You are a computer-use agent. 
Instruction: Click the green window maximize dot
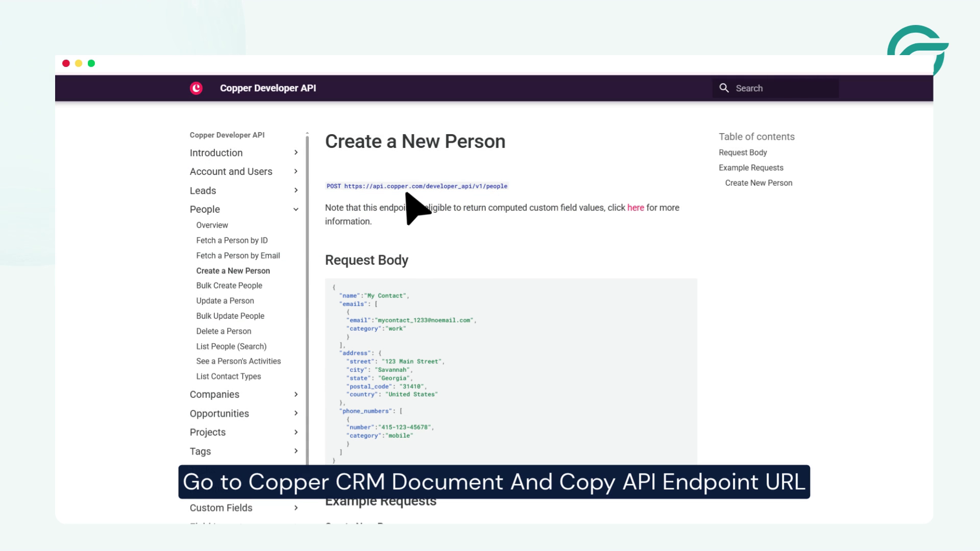point(91,63)
